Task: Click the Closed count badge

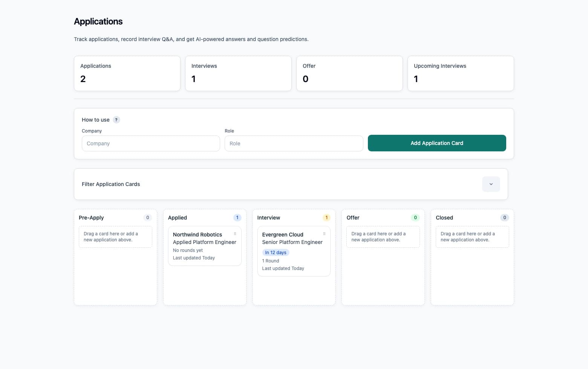Action: coord(505,218)
